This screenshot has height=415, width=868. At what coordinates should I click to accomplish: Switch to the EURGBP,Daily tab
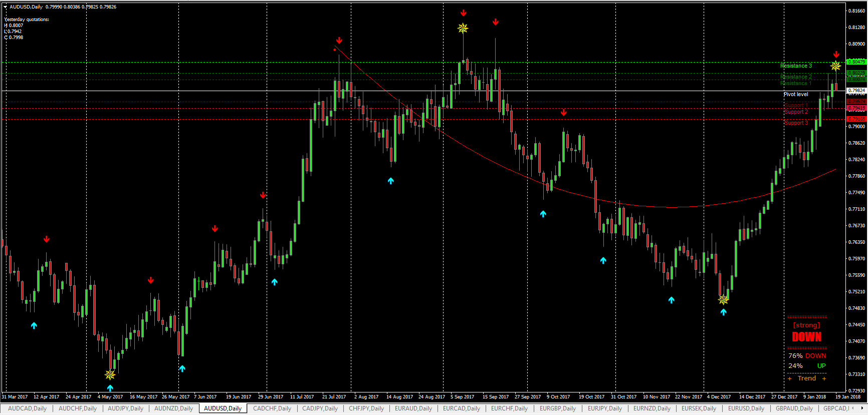click(x=557, y=408)
